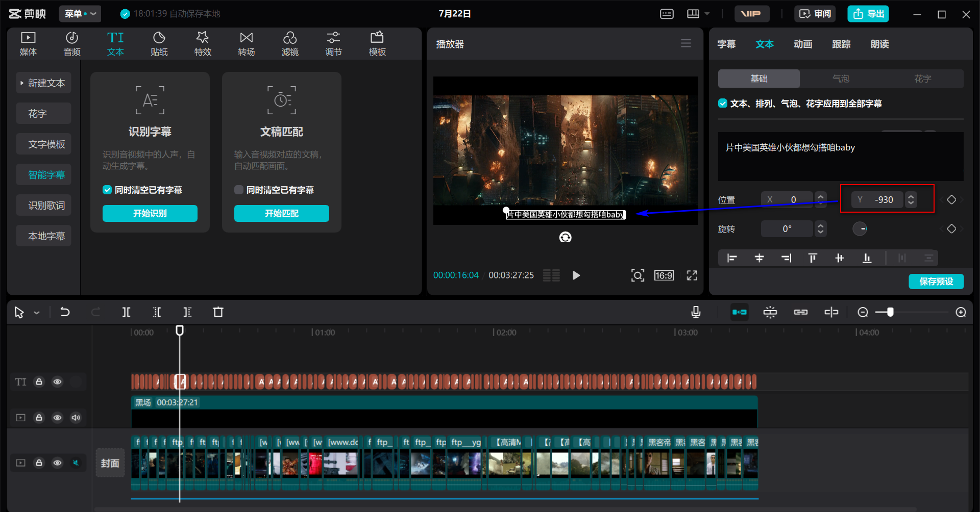Click the 封面 cover thumbnail
980x512 pixels.
click(110, 463)
